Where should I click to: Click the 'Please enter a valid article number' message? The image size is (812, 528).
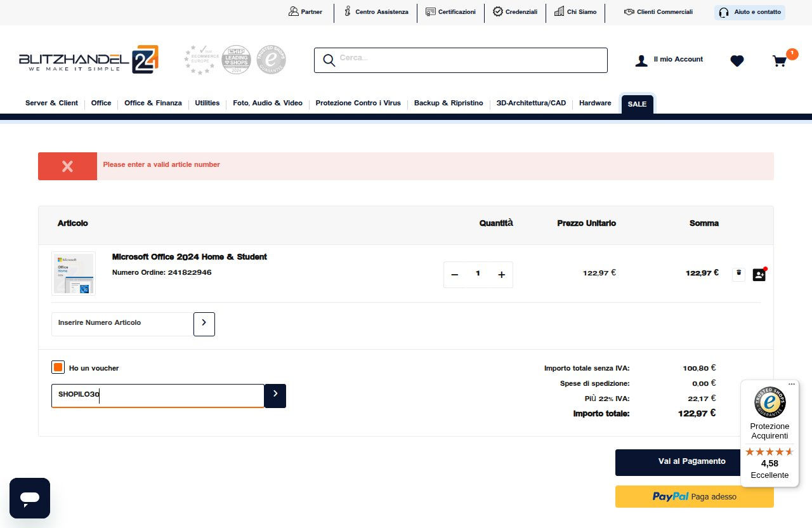tap(162, 165)
